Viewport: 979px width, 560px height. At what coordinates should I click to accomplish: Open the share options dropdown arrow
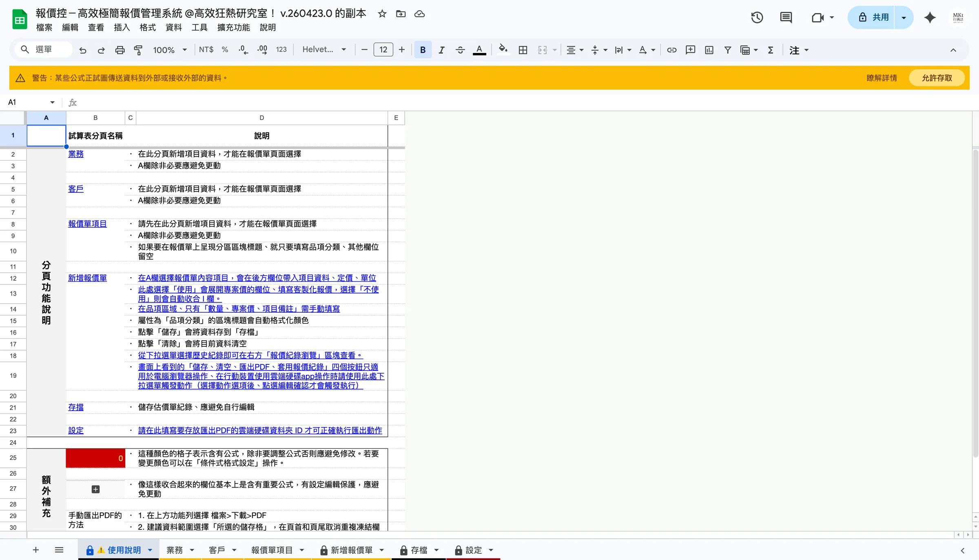pos(904,18)
